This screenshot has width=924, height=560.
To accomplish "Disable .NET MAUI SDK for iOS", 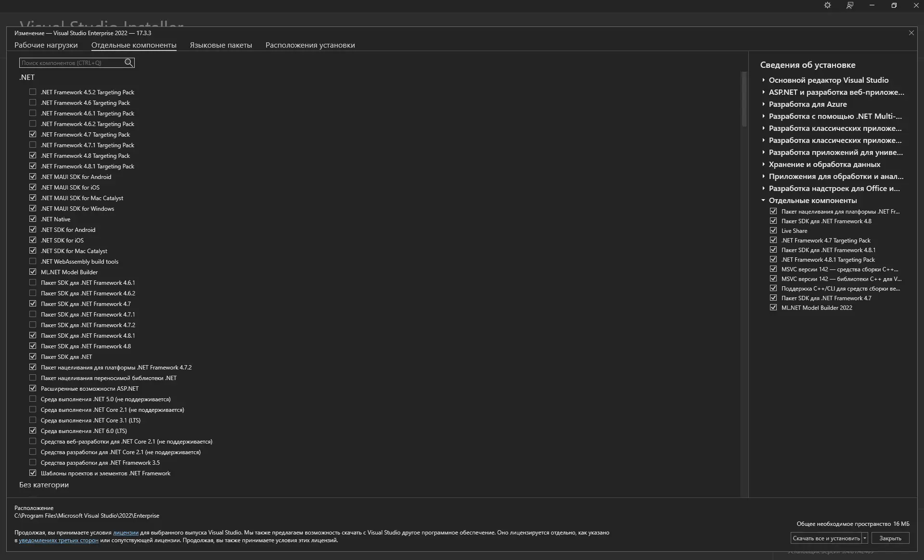I will (x=33, y=187).
